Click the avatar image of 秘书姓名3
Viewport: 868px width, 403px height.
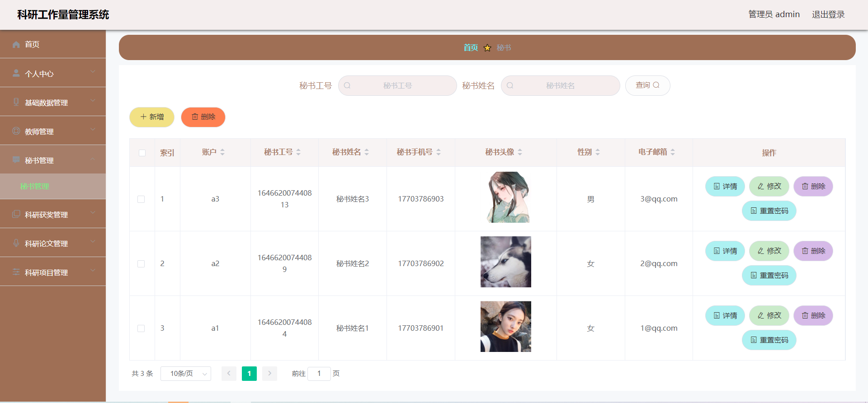[x=506, y=197]
